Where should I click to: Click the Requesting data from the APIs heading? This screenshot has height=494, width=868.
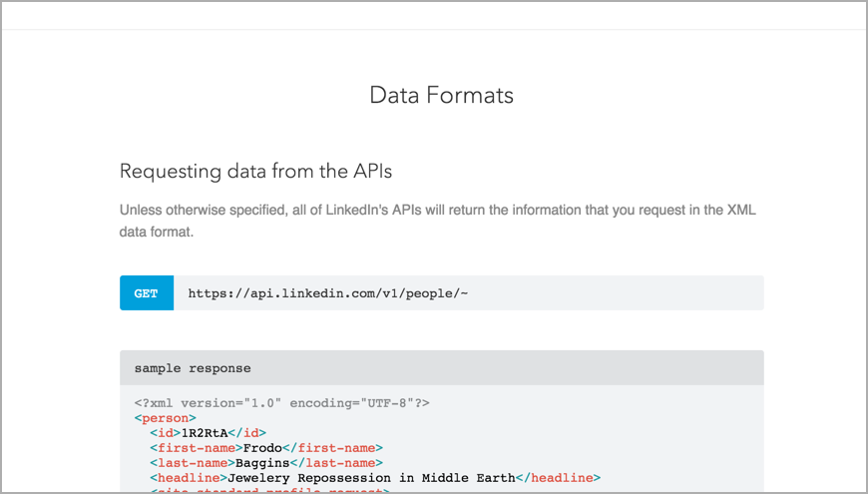pos(255,171)
